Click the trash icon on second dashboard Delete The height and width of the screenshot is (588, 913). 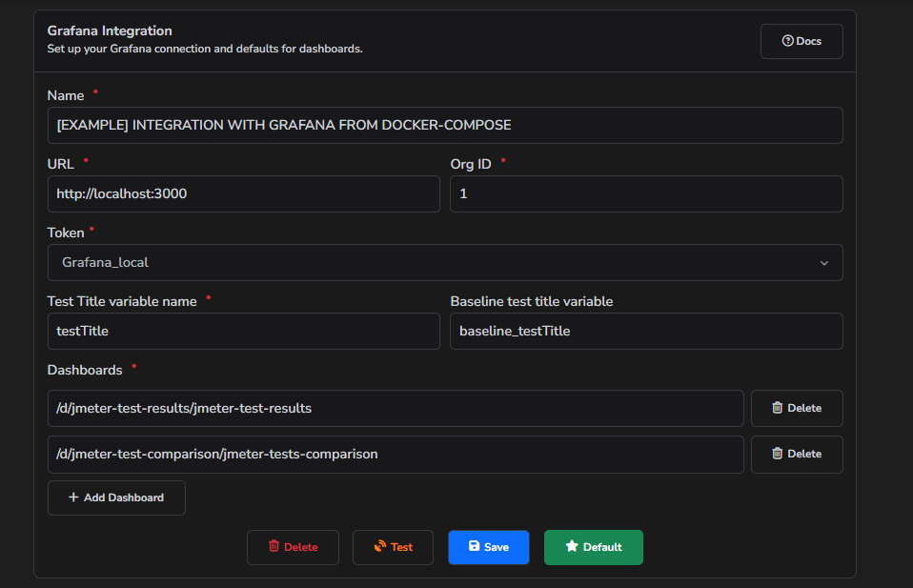point(779,455)
